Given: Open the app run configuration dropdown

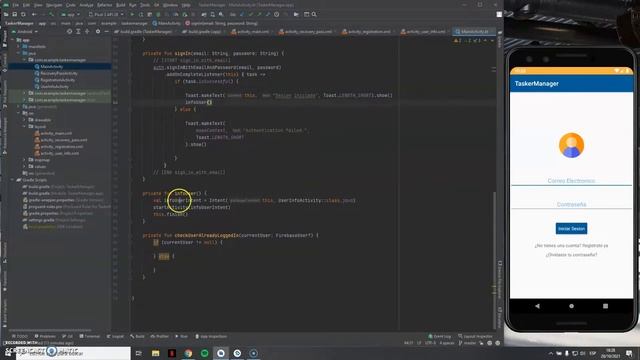Looking at the screenshot, I should point(70,14).
